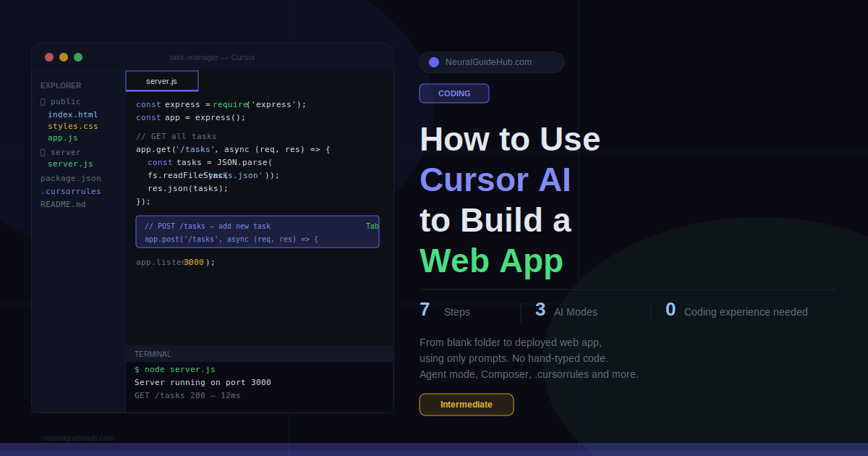Open the .cursorrules file
Viewport: 868px width, 456px height.
pyautogui.click(x=71, y=191)
